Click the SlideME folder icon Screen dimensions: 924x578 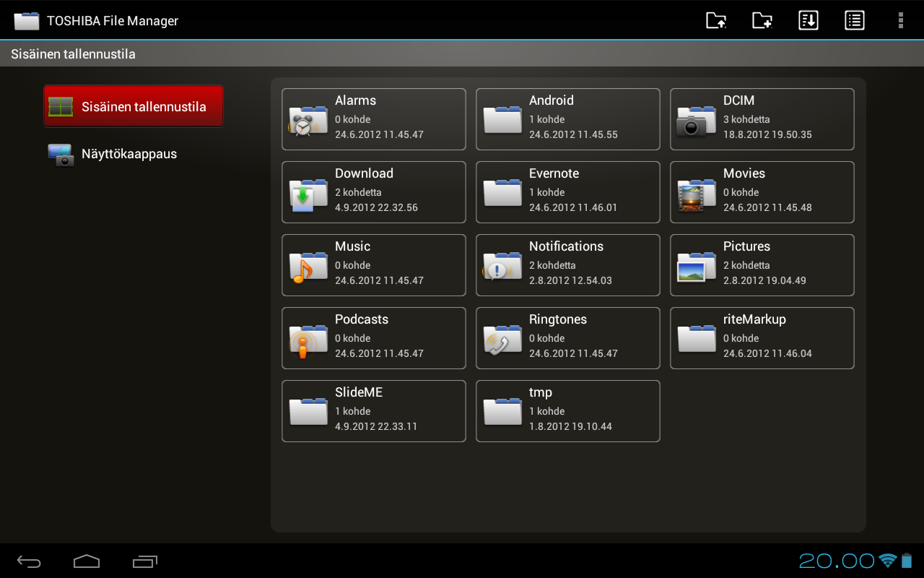pos(308,411)
